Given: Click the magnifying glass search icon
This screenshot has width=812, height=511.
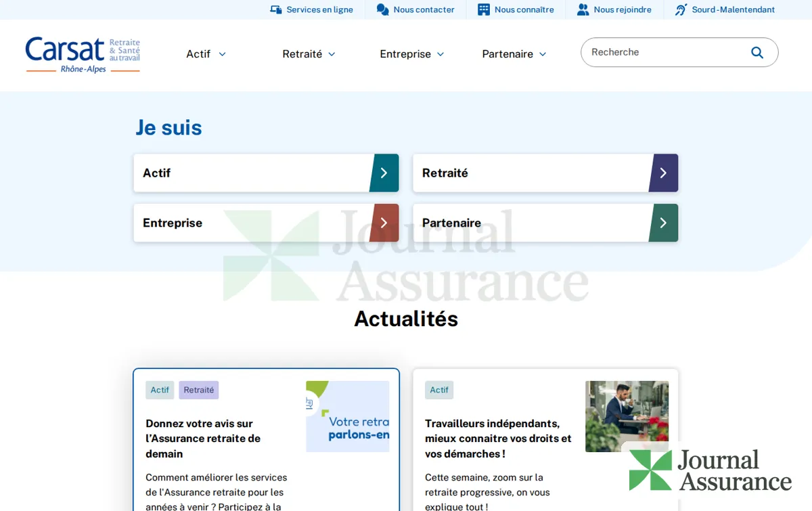Looking at the screenshot, I should click(x=757, y=52).
